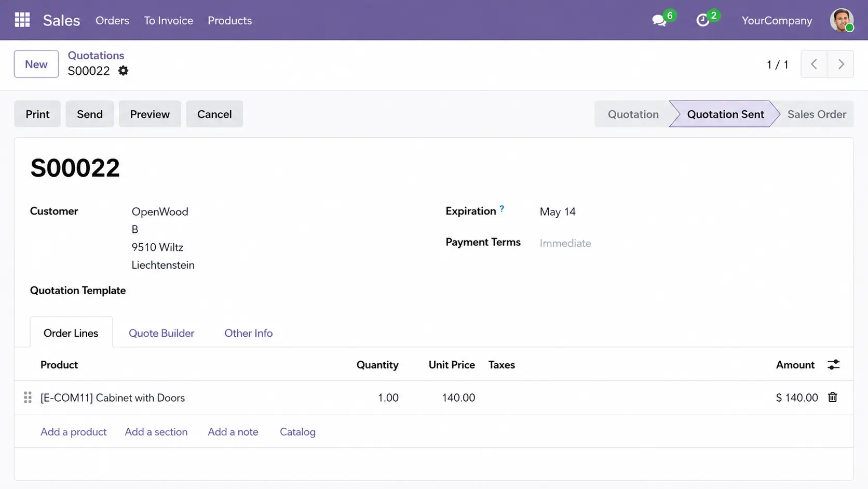The image size is (868, 489).
Task: Open the messages conversations icon
Action: tap(659, 20)
